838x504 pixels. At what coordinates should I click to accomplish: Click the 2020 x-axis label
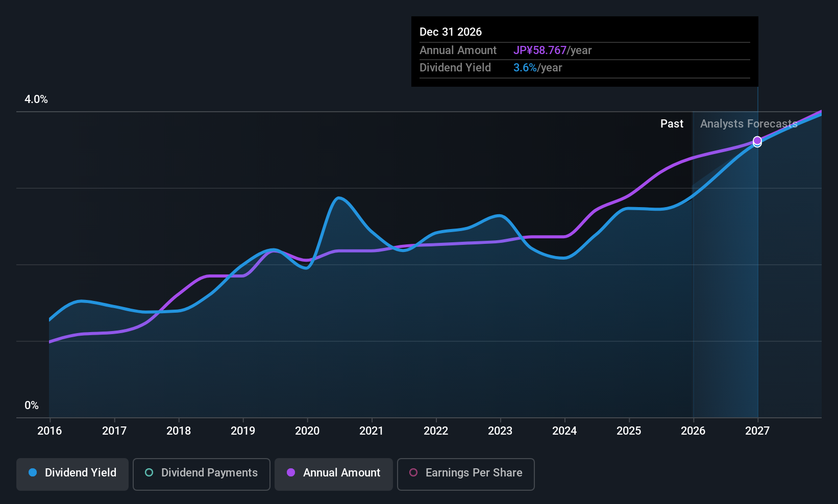(307, 431)
